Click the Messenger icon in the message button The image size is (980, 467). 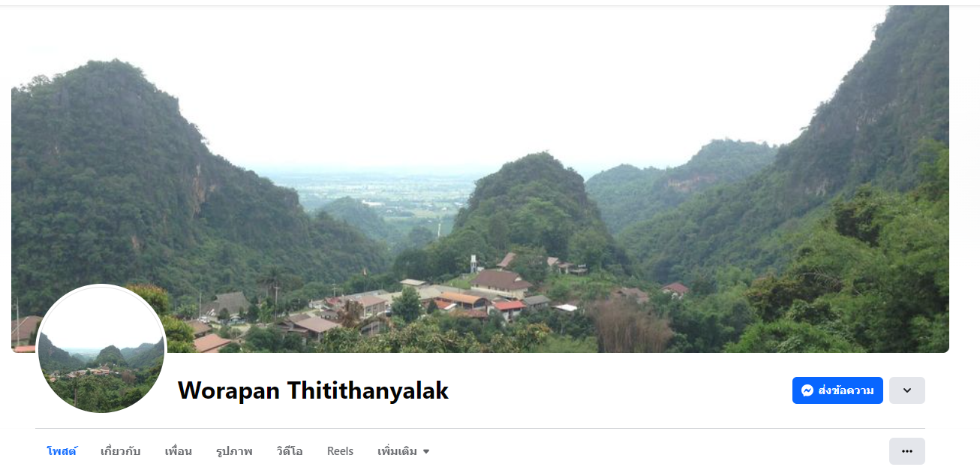click(x=807, y=390)
